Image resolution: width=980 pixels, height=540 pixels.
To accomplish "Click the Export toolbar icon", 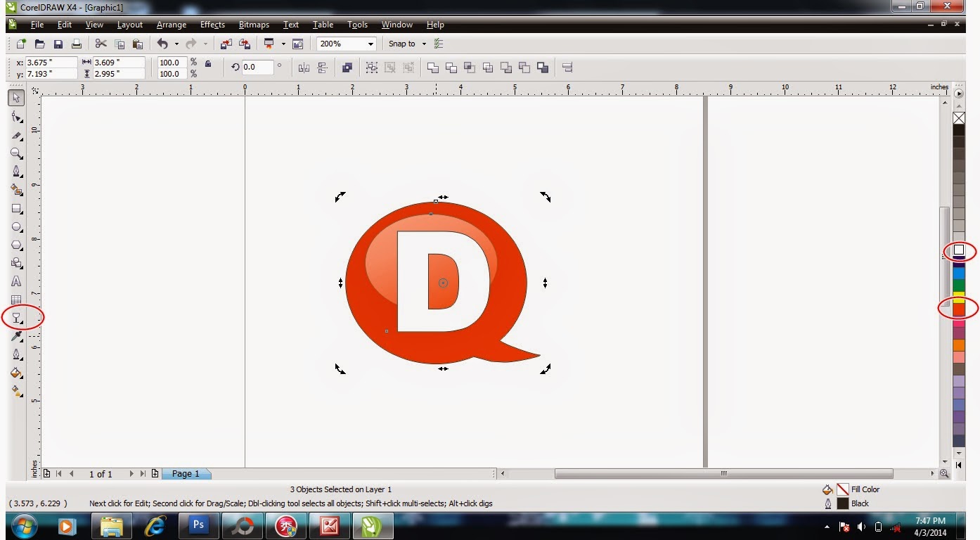I will tap(244, 44).
